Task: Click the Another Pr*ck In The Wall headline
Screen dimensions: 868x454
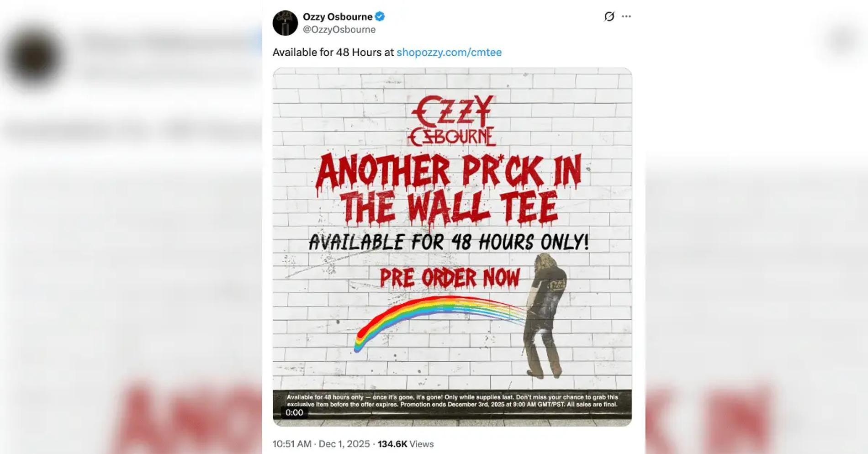Action: click(449, 190)
